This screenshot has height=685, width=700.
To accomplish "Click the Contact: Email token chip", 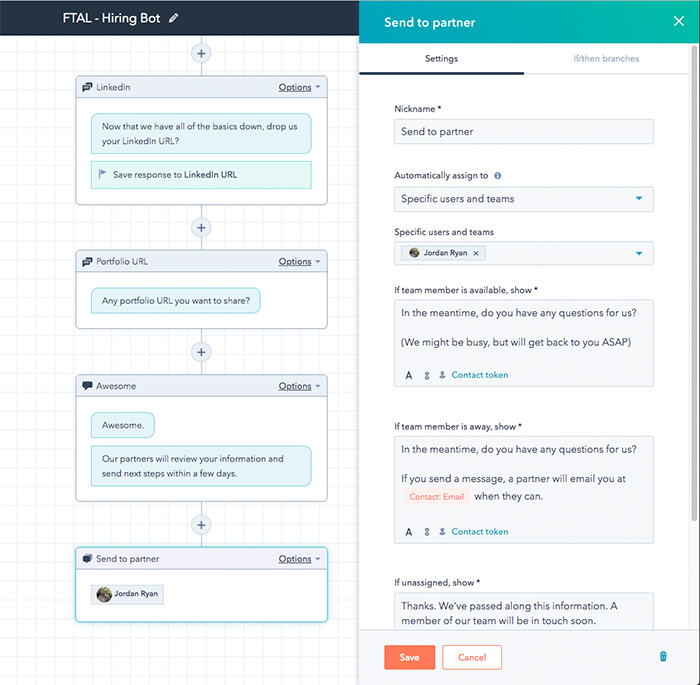I will point(437,497).
